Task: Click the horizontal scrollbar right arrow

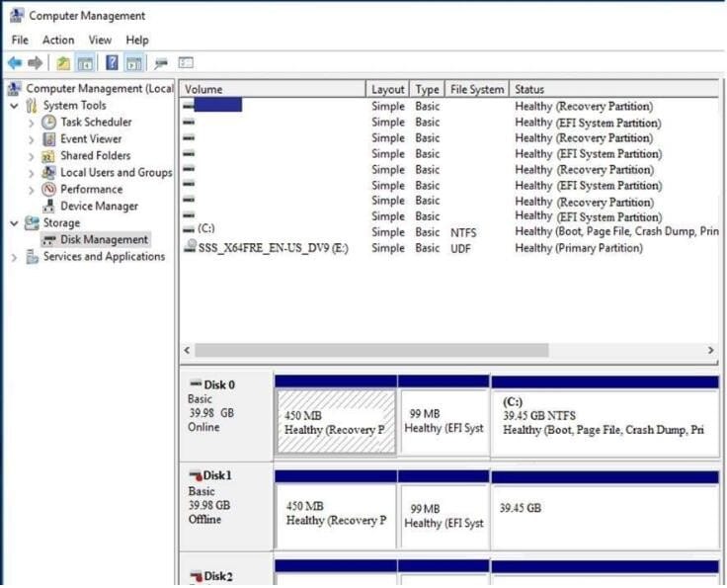Action: (x=710, y=351)
